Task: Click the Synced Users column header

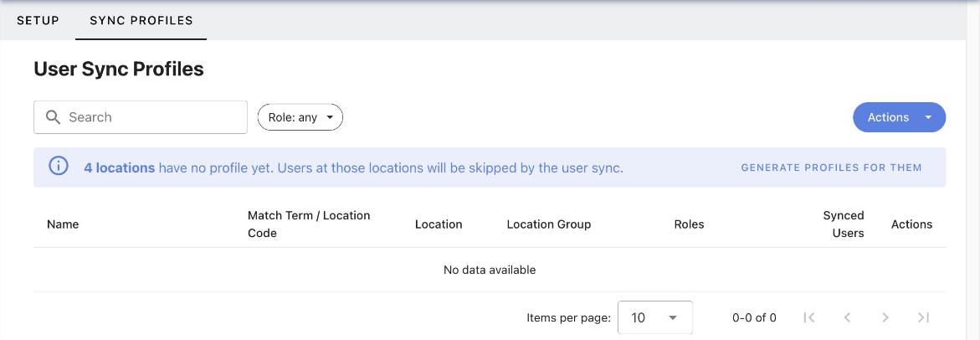Action: coord(843,224)
